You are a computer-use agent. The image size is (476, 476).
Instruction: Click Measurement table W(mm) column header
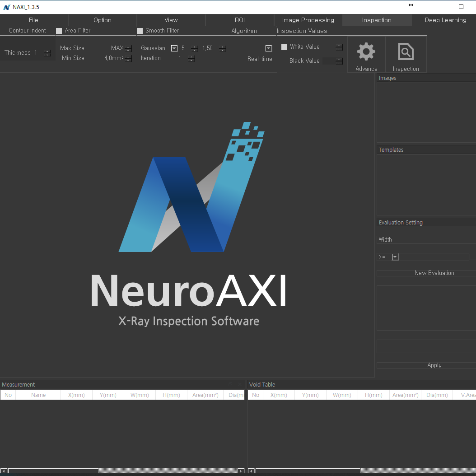(140, 395)
